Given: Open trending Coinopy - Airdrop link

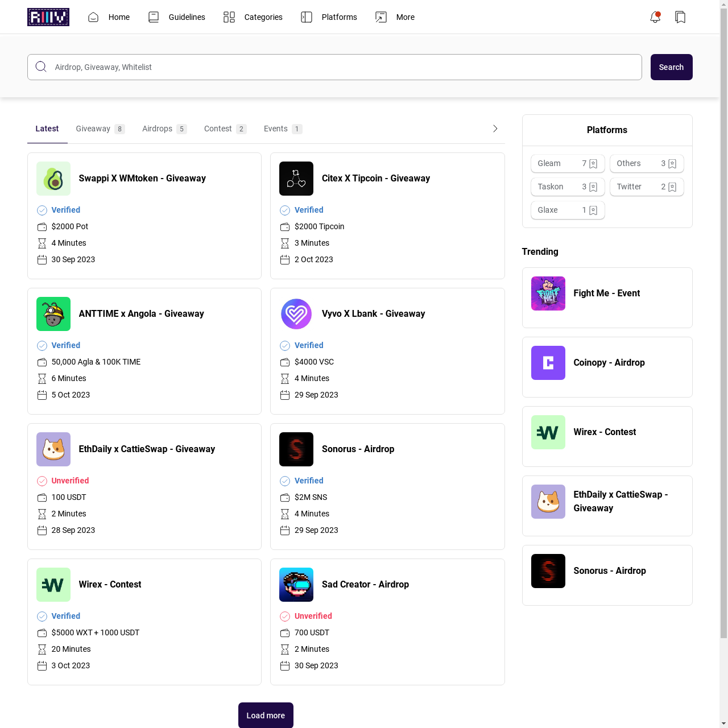Looking at the screenshot, I should pyautogui.click(x=609, y=363).
